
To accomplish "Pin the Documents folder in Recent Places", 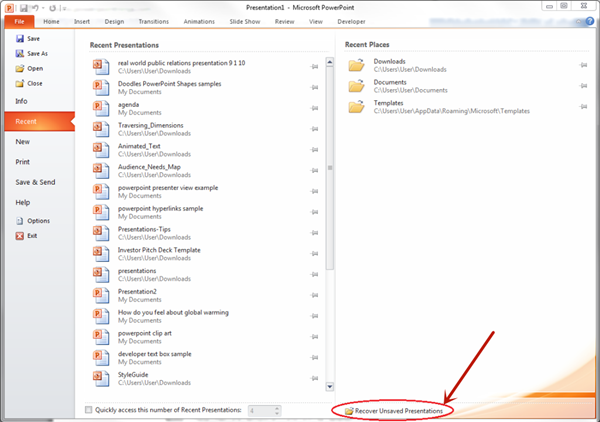I will (583, 86).
